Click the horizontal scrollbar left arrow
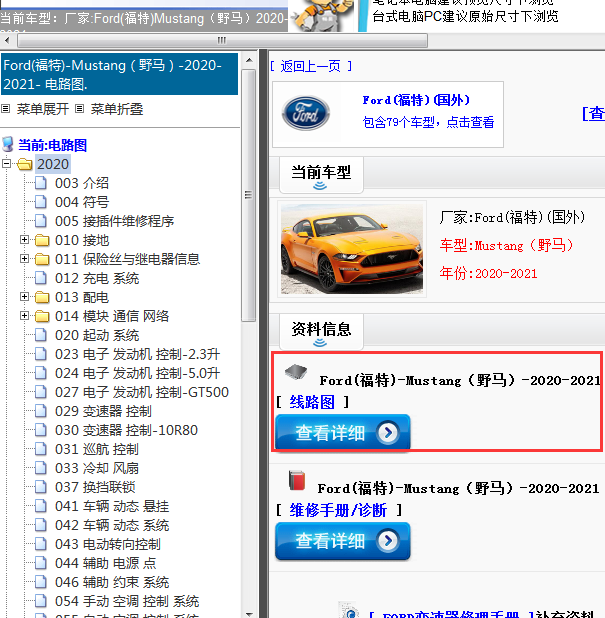Viewport: 605px width, 618px height. coord(7,40)
